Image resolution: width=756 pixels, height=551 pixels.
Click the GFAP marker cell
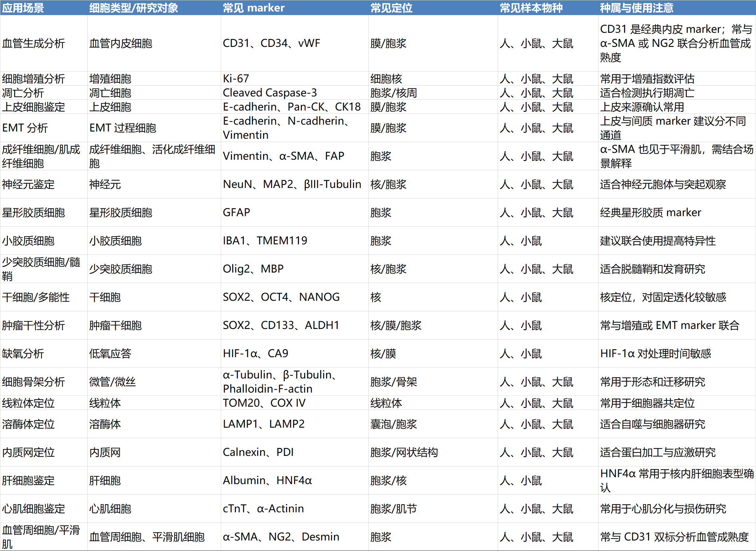coord(236,213)
